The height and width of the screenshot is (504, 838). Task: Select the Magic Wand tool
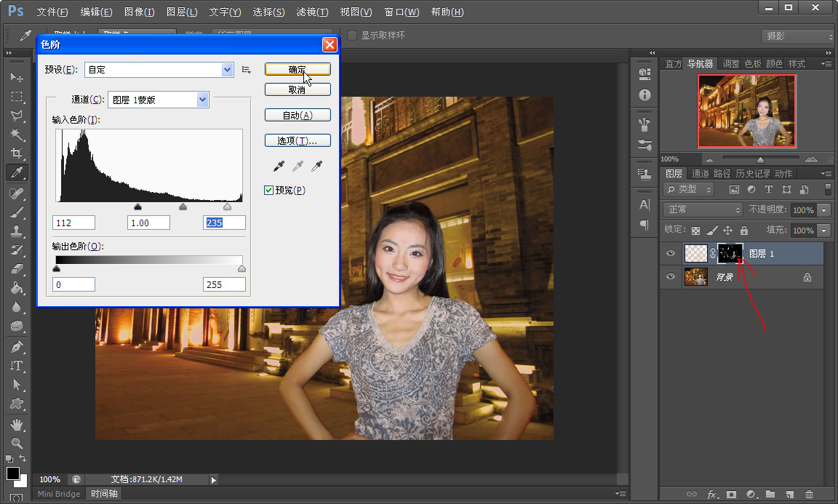tap(17, 134)
